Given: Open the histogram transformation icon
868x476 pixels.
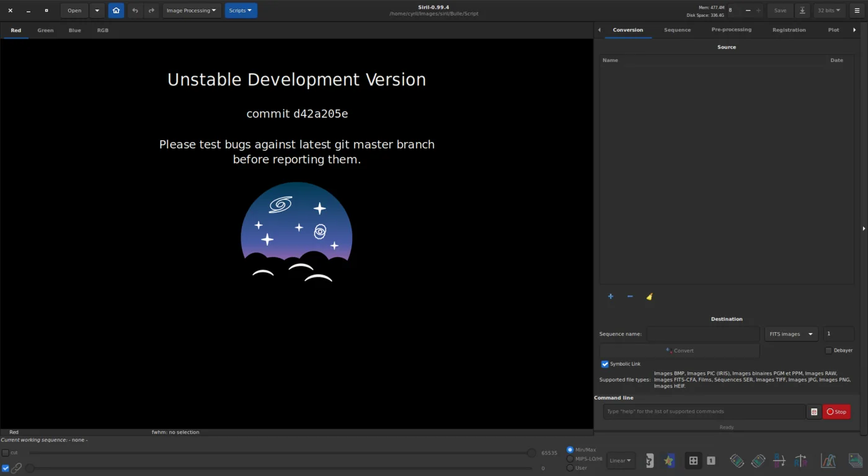Looking at the screenshot, I should click(x=828, y=460).
